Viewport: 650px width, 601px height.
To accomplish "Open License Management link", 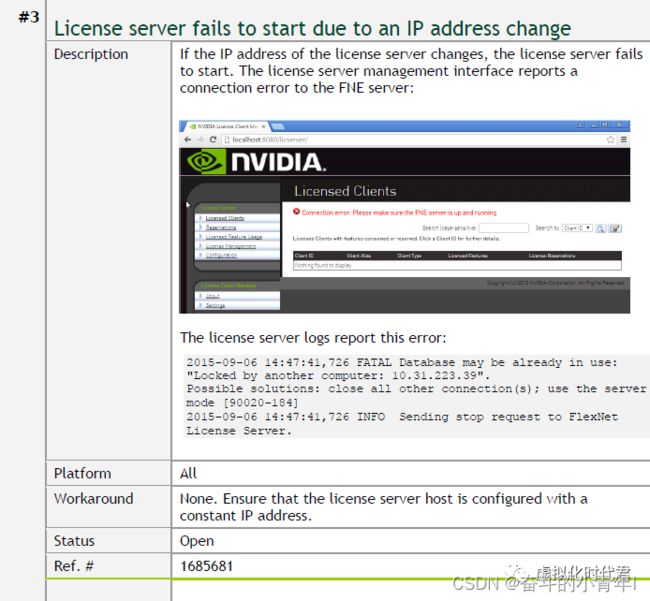I will pos(230,246).
